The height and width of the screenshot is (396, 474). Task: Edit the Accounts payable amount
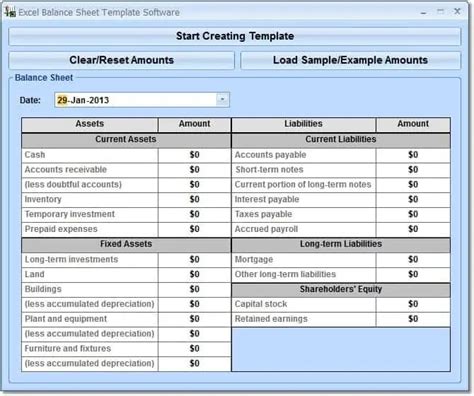(413, 155)
